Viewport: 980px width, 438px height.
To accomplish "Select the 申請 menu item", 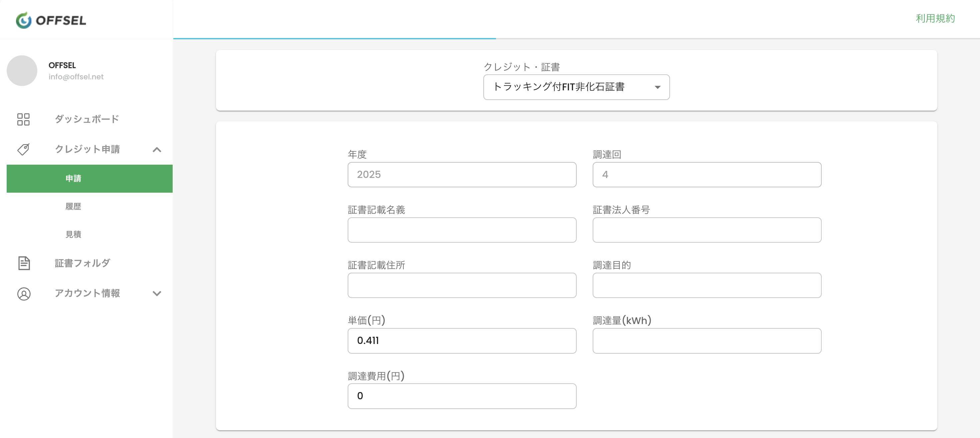I will pos(73,178).
